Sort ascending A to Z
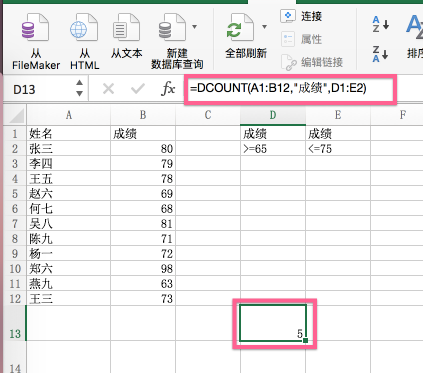423x373 pixels. 380,24
